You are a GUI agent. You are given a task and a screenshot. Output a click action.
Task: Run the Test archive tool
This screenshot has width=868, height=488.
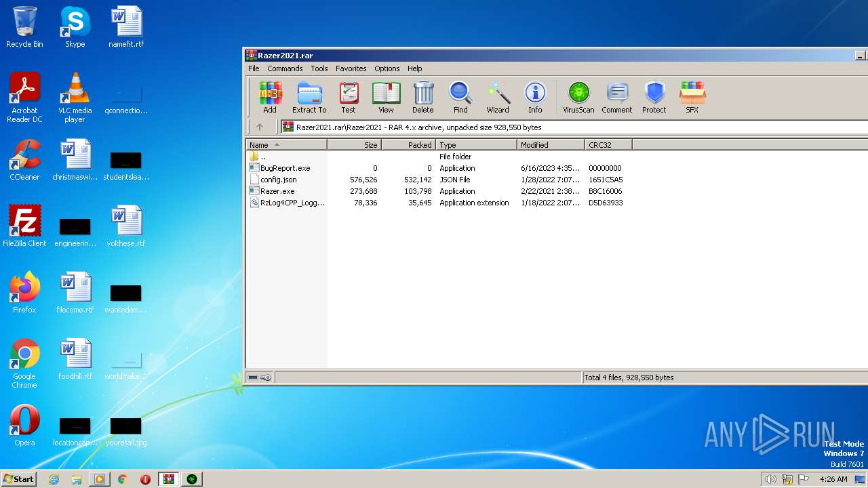coord(349,98)
